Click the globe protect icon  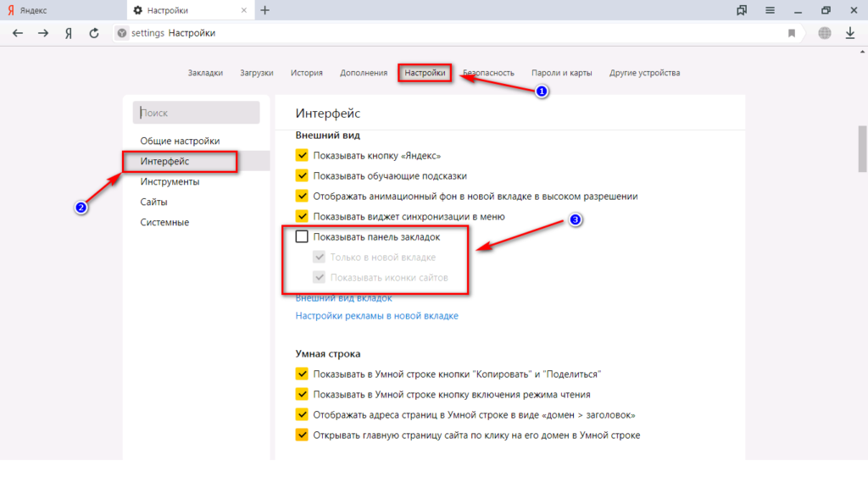[825, 33]
